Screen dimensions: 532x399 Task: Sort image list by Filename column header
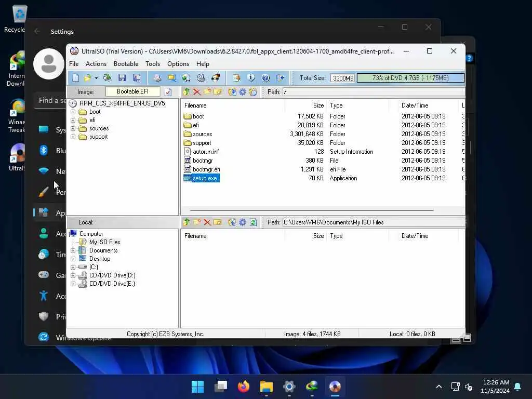233,105
